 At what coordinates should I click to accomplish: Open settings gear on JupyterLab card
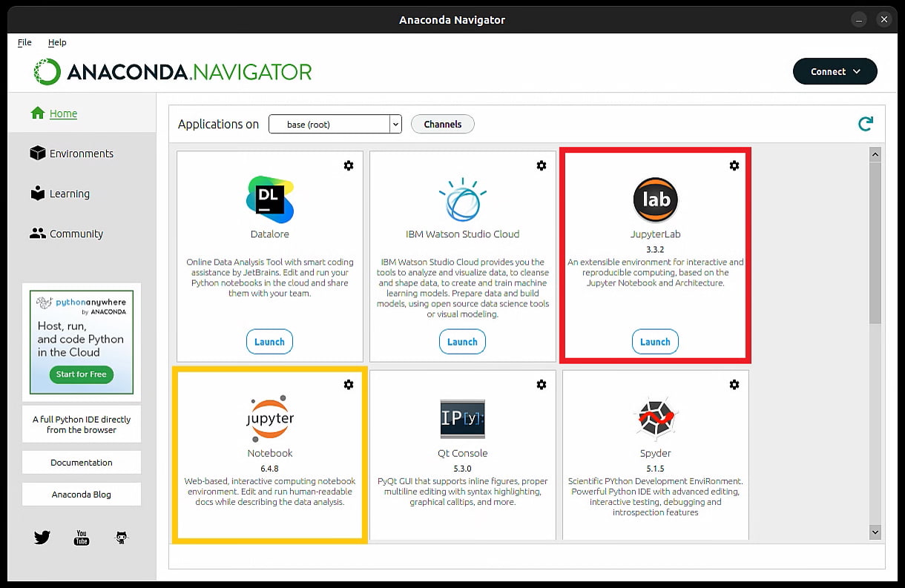point(734,165)
